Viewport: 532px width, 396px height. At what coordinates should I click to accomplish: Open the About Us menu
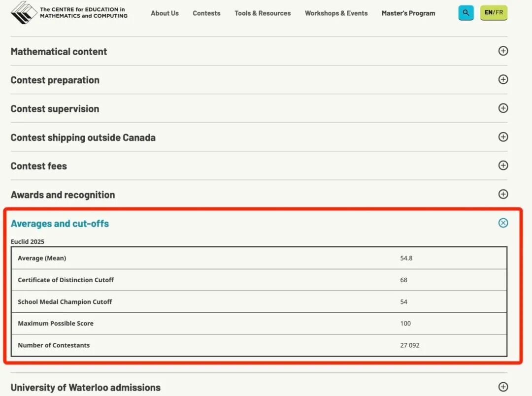165,13
